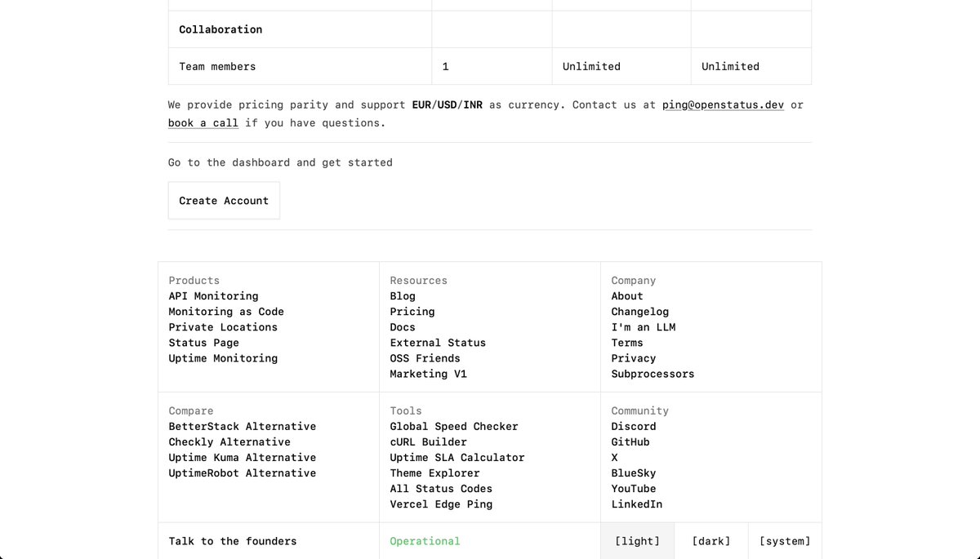
Task: Open BetterStack Alternative comparison
Action: (x=242, y=427)
